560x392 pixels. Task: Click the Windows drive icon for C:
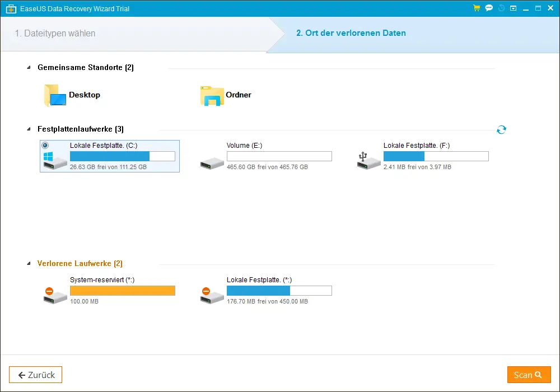click(55, 161)
